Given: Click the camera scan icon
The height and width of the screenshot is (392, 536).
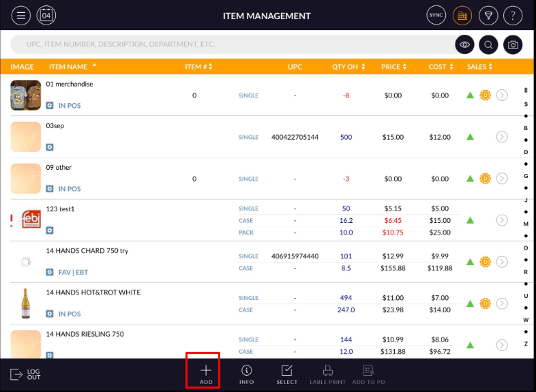Looking at the screenshot, I should click(x=513, y=45).
